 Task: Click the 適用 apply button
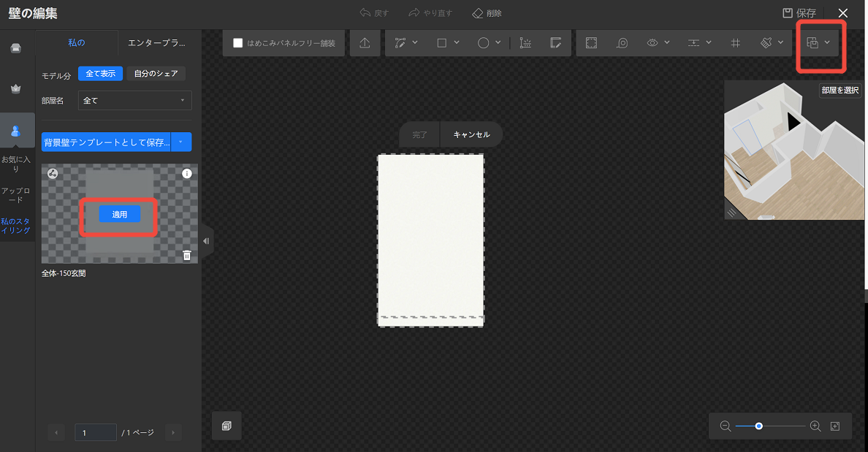pyautogui.click(x=120, y=214)
